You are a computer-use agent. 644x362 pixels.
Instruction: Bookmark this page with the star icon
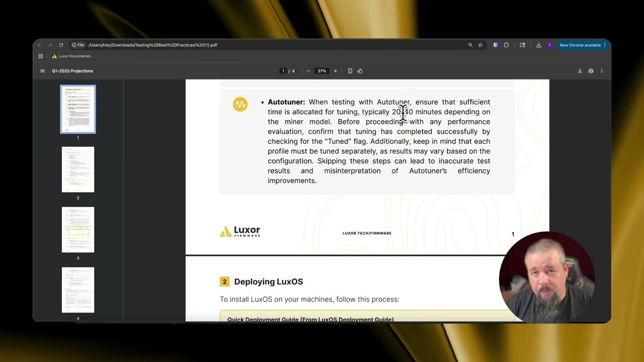point(480,45)
